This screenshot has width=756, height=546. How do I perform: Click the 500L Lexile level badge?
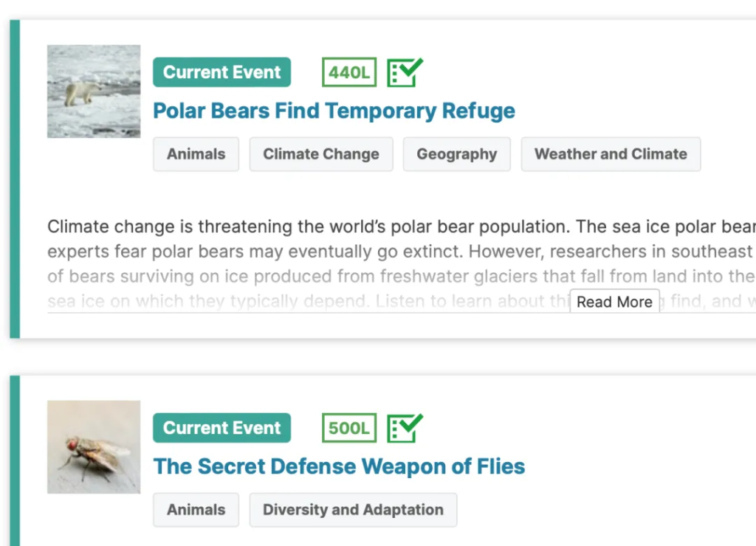349,428
